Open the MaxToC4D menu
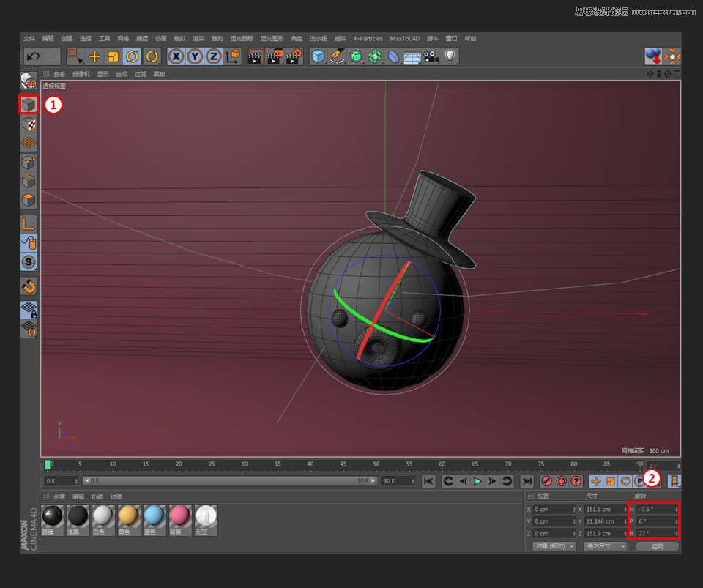703x588 pixels. 404,39
